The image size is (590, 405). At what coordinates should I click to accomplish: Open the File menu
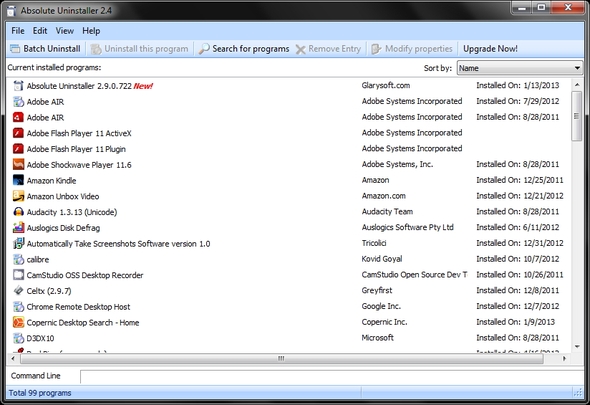point(18,31)
